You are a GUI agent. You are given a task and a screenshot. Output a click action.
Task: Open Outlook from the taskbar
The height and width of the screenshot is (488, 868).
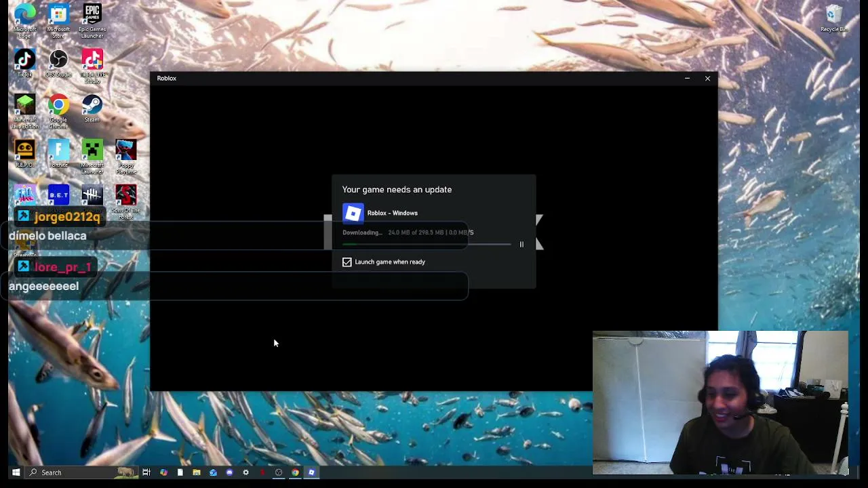coord(213,472)
